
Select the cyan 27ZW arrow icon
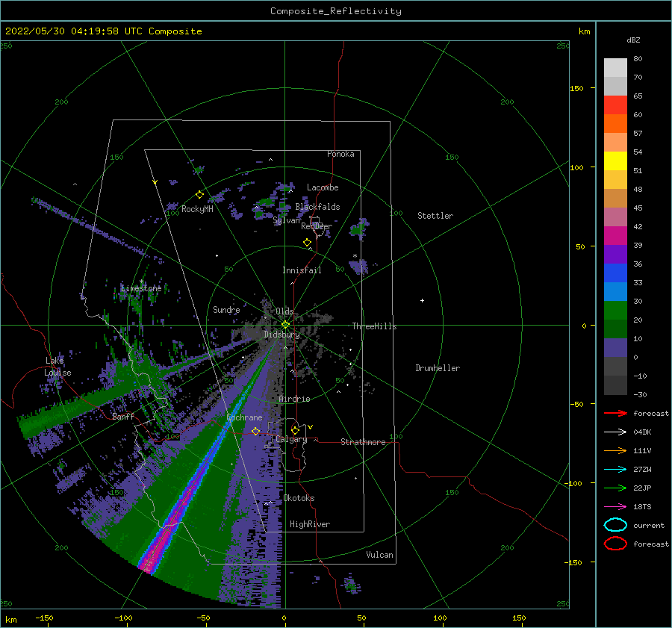pyautogui.click(x=615, y=470)
